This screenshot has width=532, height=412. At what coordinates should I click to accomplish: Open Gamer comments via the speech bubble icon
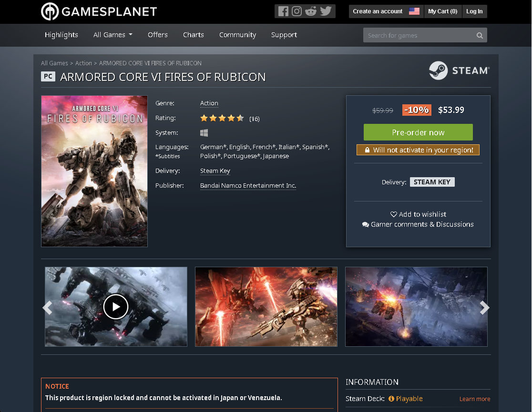(x=365, y=224)
